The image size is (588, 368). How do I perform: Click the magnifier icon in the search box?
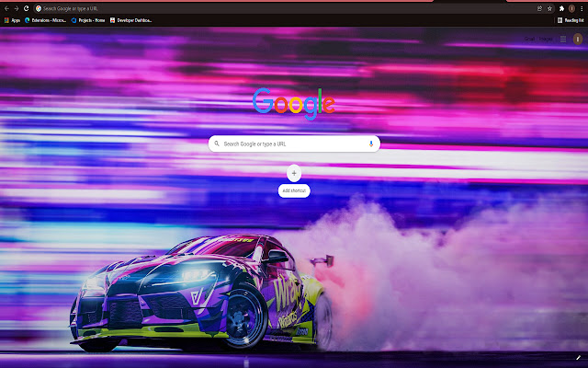point(217,144)
